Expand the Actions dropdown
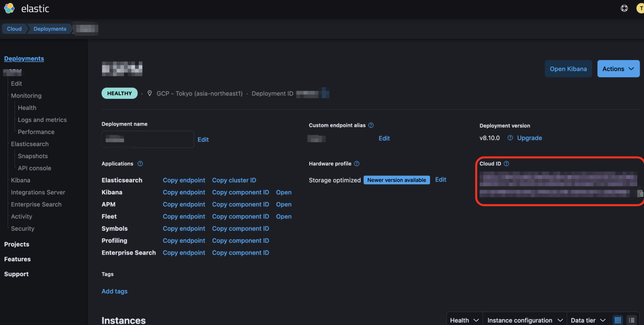The height and width of the screenshot is (325, 644). coord(618,69)
